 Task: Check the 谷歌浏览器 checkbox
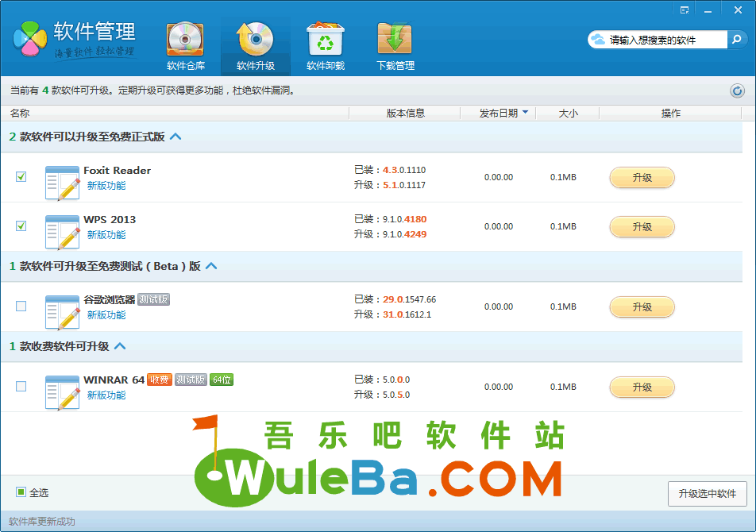tap(21, 306)
